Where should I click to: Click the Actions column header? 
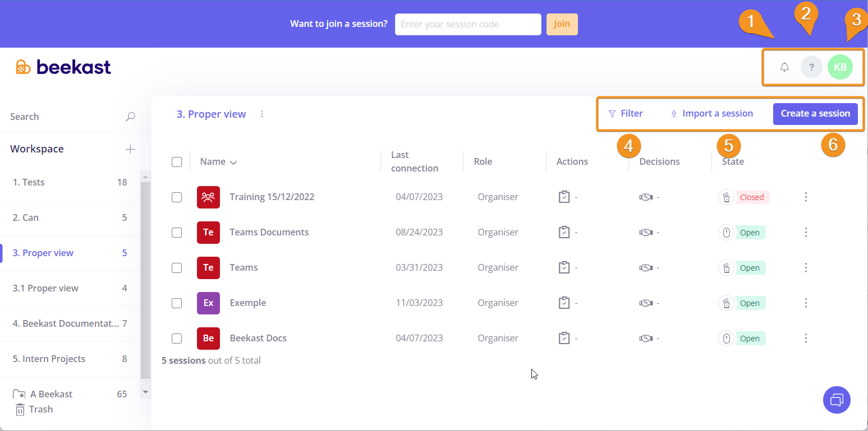coord(572,161)
